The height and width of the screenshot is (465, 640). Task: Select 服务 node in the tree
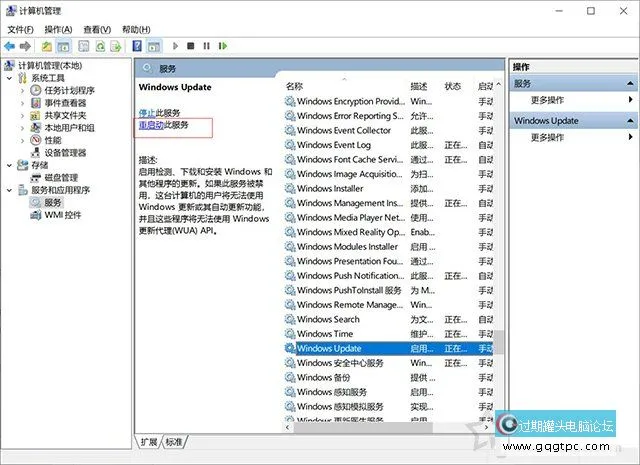click(53, 202)
